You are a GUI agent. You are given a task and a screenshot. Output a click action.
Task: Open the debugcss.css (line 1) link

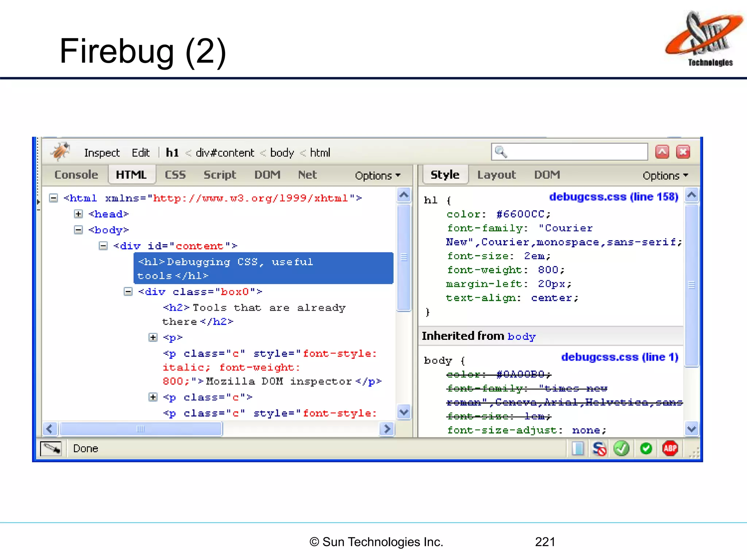click(x=620, y=357)
